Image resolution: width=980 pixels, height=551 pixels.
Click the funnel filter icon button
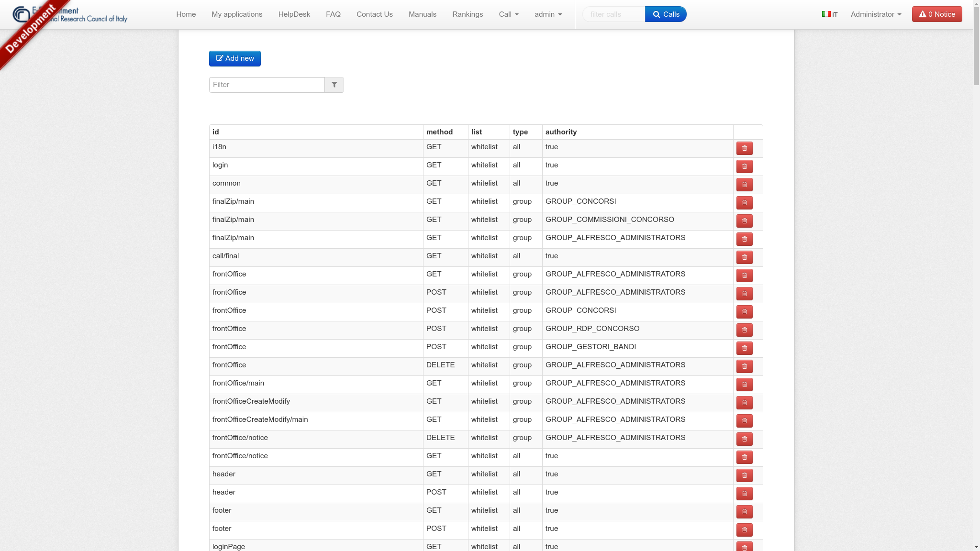point(334,85)
